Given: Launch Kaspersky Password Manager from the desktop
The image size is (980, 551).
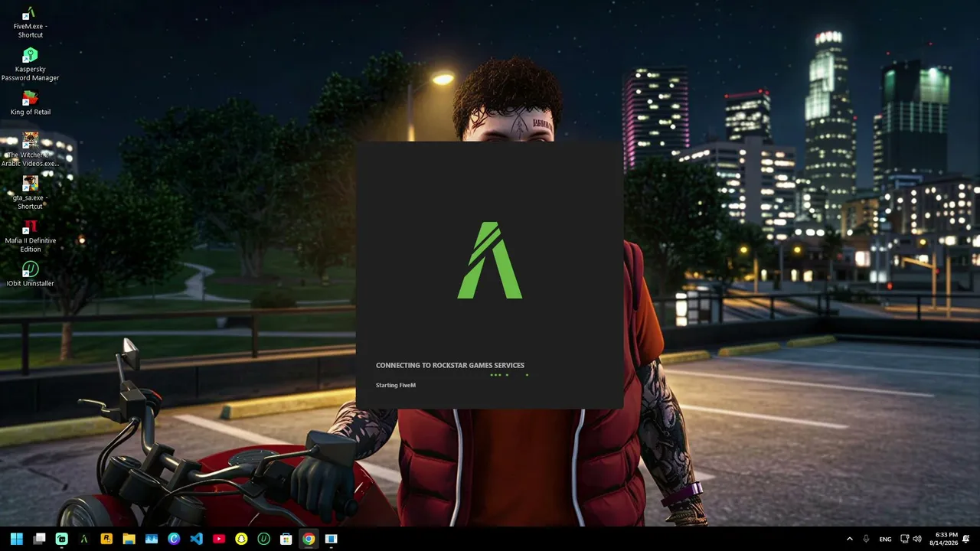Looking at the screenshot, I should point(30,65).
